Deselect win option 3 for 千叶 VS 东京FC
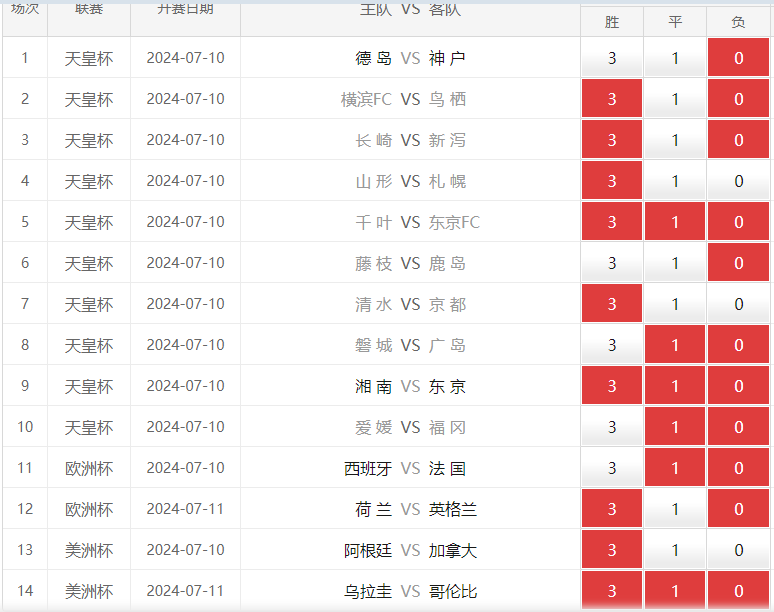The width and height of the screenshot is (774, 612). (x=612, y=222)
